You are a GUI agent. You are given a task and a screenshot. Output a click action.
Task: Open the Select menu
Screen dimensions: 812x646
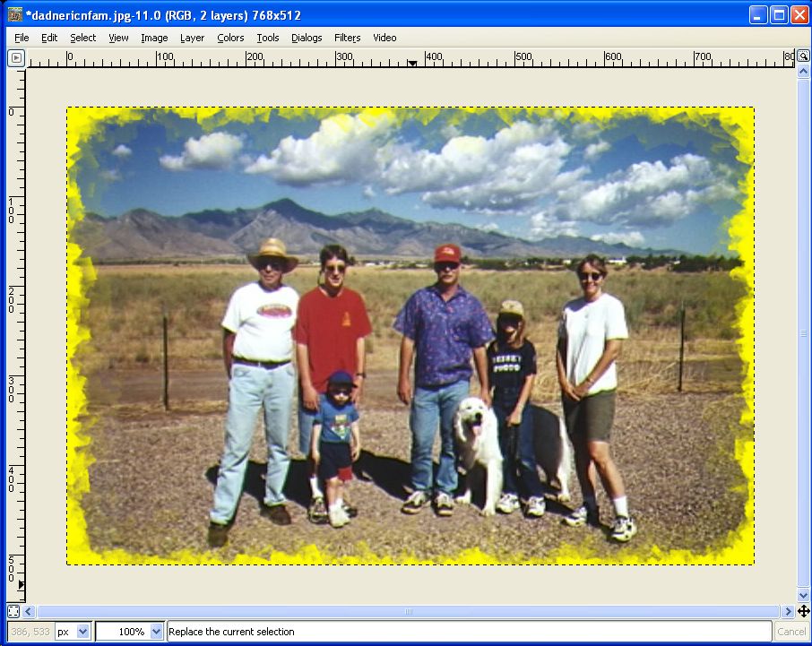[x=82, y=38]
